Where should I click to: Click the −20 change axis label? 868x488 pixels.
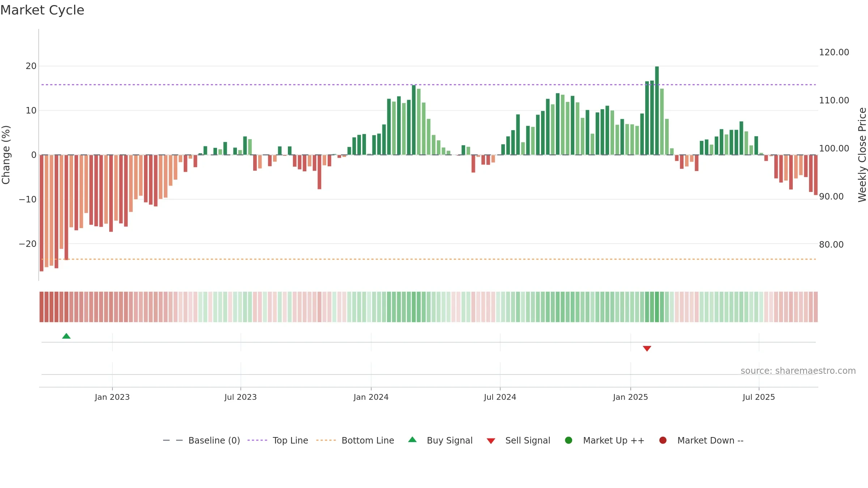point(28,244)
